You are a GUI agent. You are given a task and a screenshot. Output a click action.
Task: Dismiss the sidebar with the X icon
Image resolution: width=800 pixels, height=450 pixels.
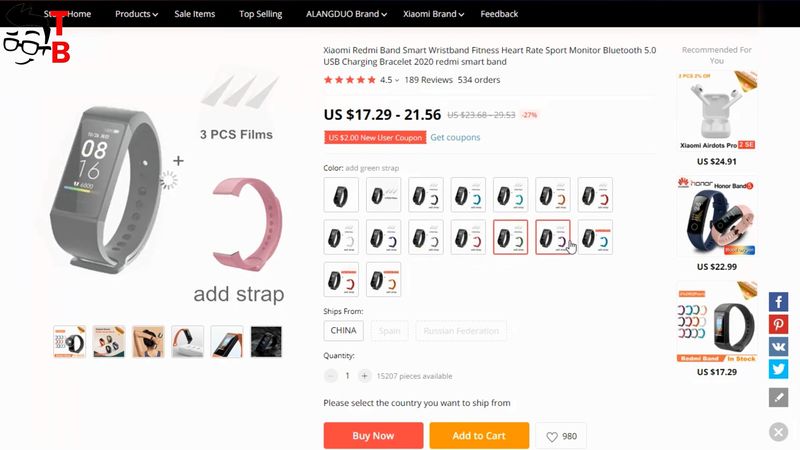point(779,432)
